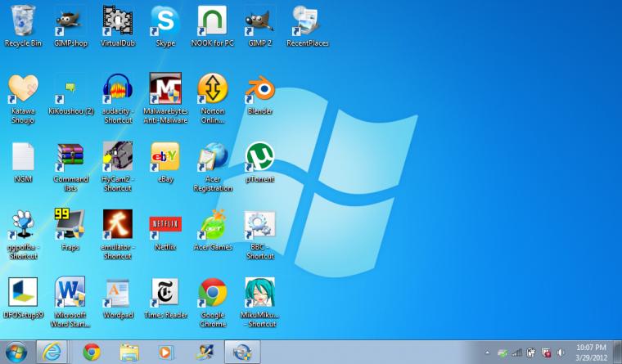This screenshot has height=364, width=622.
Task: Open Windows Explorer folder on taskbar
Action: 129,352
